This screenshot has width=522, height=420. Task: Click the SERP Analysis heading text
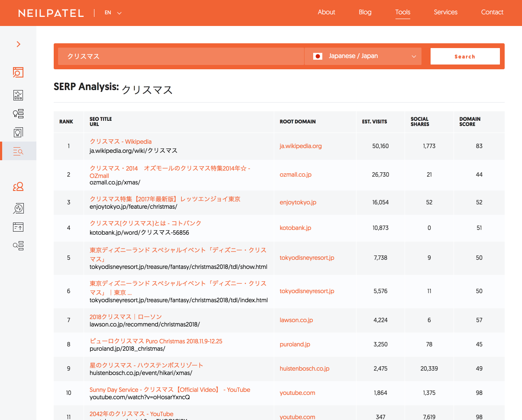click(86, 87)
